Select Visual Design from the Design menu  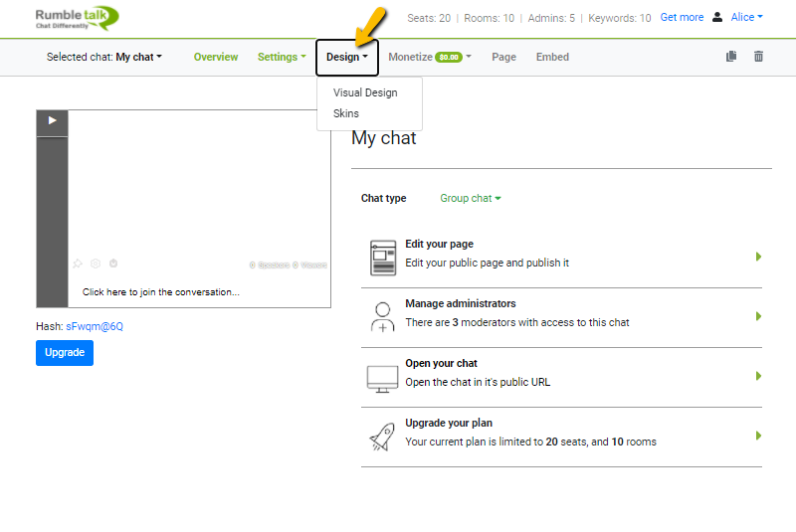365,92
